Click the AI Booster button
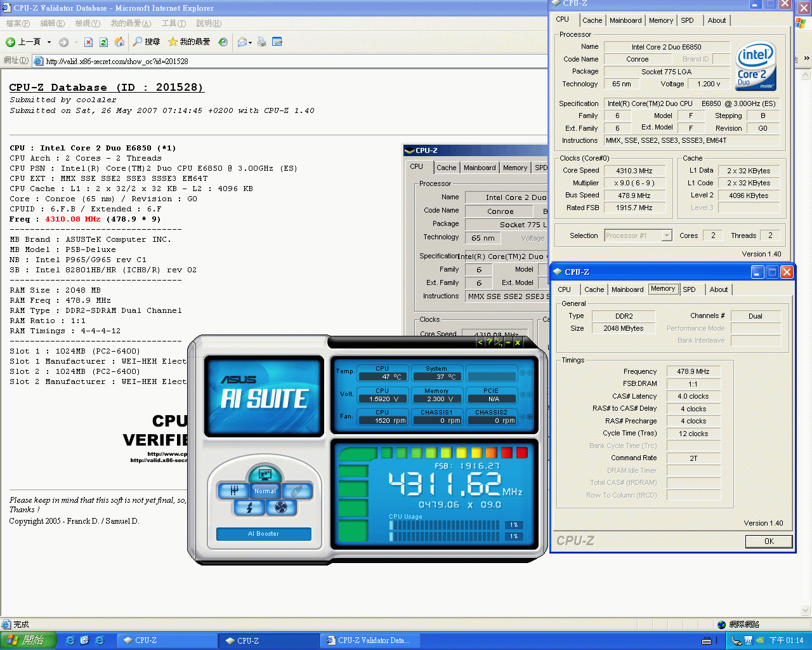The width and height of the screenshot is (812, 650). (x=263, y=534)
